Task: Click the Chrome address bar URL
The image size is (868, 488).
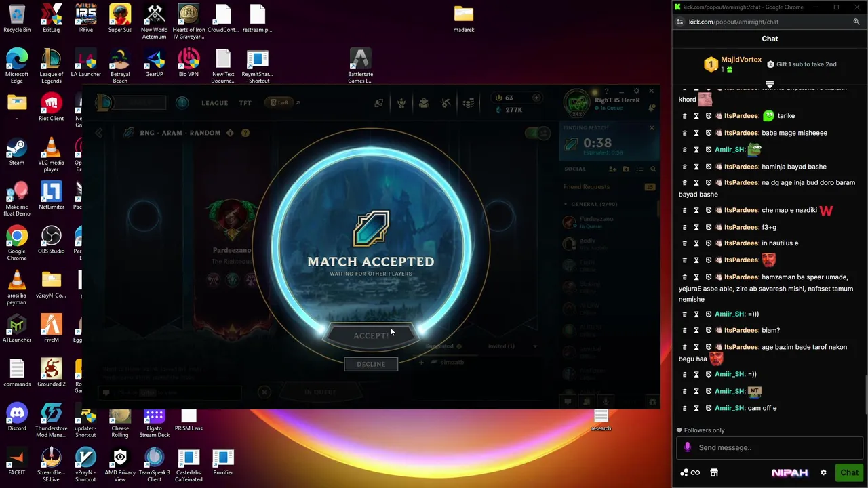Action: tap(734, 22)
